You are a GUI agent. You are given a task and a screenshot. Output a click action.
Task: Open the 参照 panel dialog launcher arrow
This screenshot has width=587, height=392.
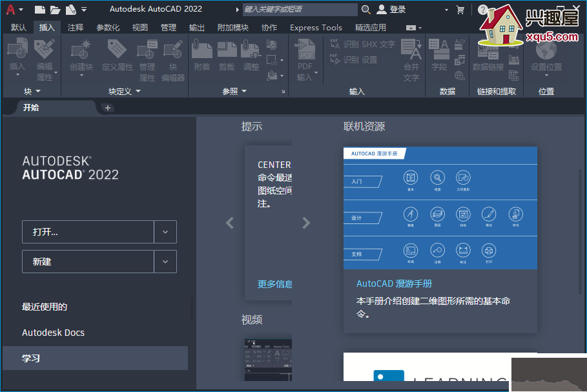coord(283,91)
